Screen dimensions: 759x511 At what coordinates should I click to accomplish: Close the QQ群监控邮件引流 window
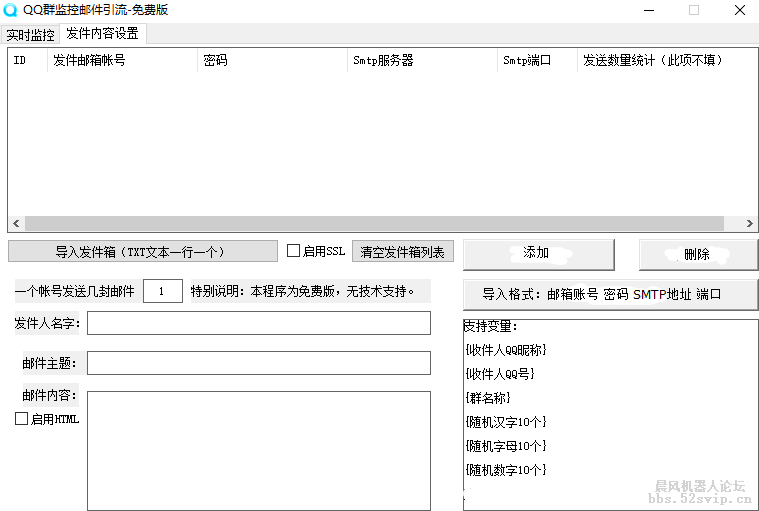pyautogui.click(x=740, y=10)
